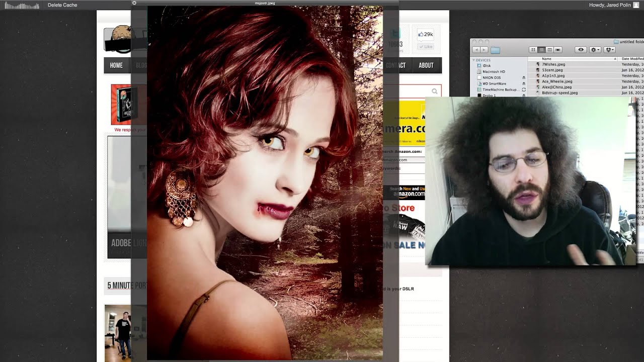Switch Finder to icon view
Image resolution: width=644 pixels, height=362 pixels.
click(x=533, y=50)
